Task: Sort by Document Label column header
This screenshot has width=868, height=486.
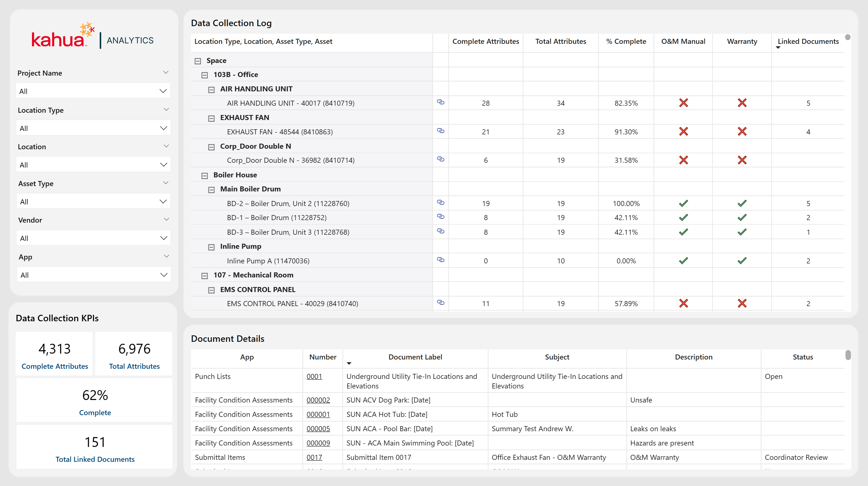Action: (x=415, y=357)
